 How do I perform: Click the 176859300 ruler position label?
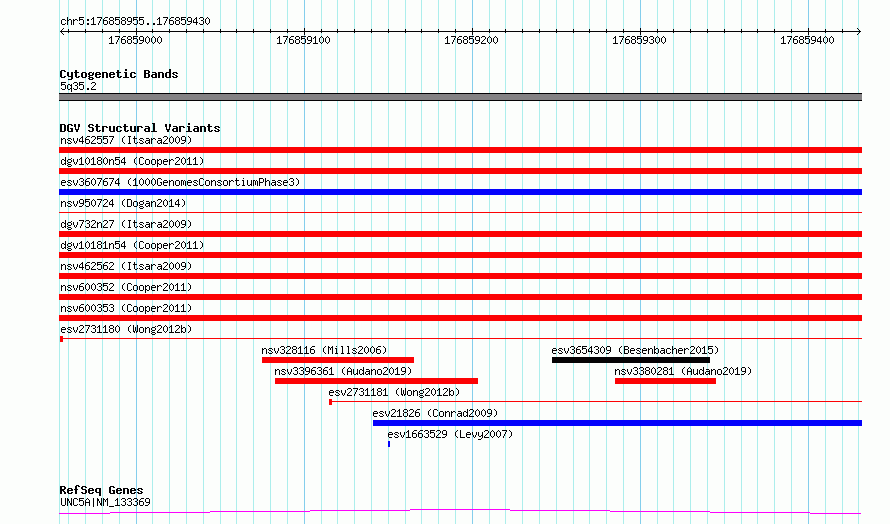coord(639,40)
